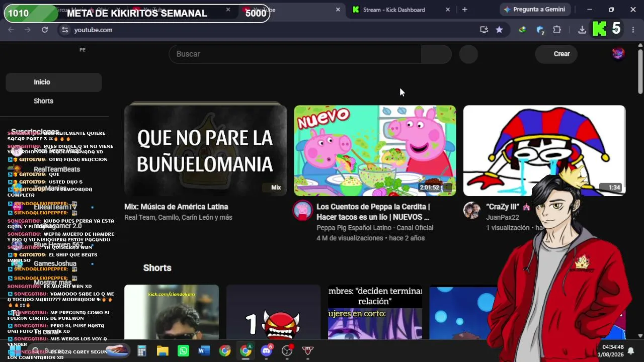Go forward to the next page in Chrome

coord(28,30)
